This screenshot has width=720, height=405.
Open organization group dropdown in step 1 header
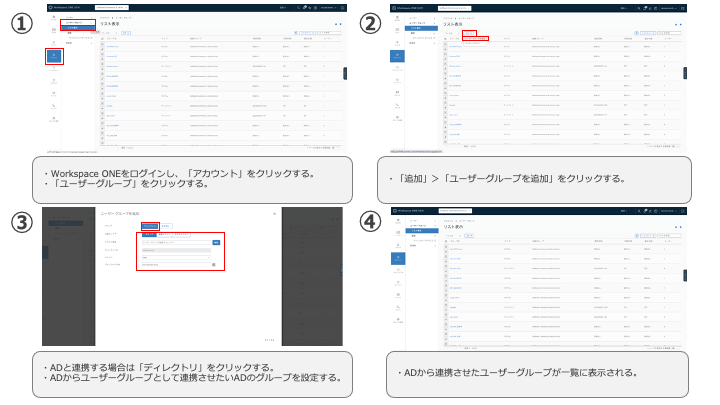point(112,7)
